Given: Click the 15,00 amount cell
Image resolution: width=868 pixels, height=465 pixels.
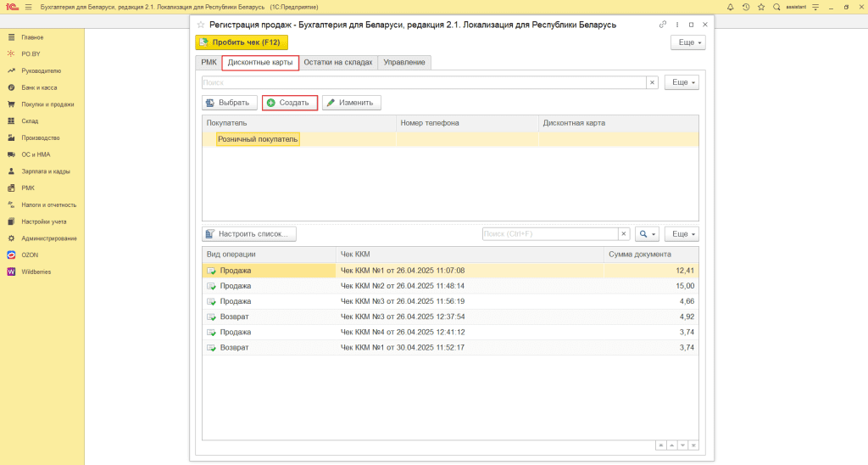Looking at the screenshot, I should point(651,286).
